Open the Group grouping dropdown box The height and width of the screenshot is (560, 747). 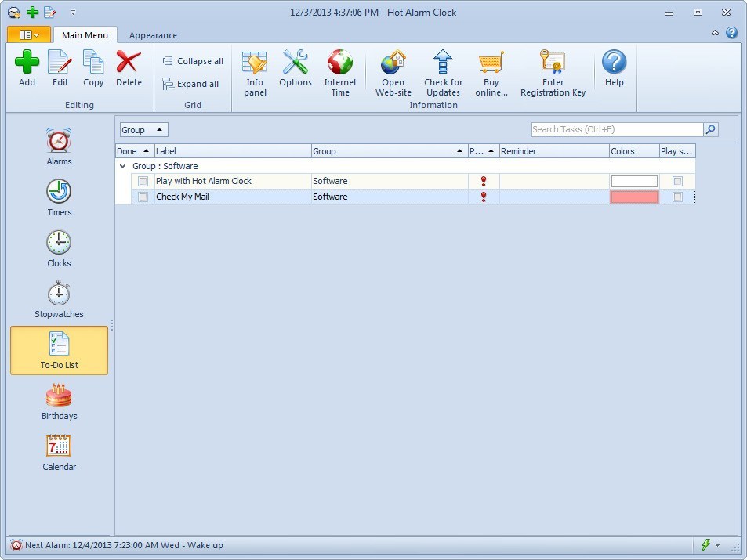(x=143, y=130)
